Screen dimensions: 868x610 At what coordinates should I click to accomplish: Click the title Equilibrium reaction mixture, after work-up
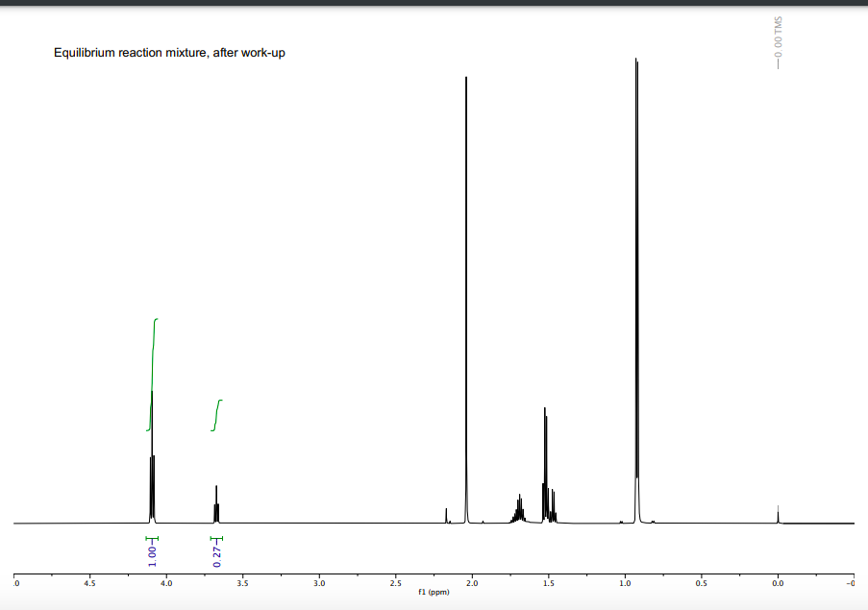[x=166, y=53]
